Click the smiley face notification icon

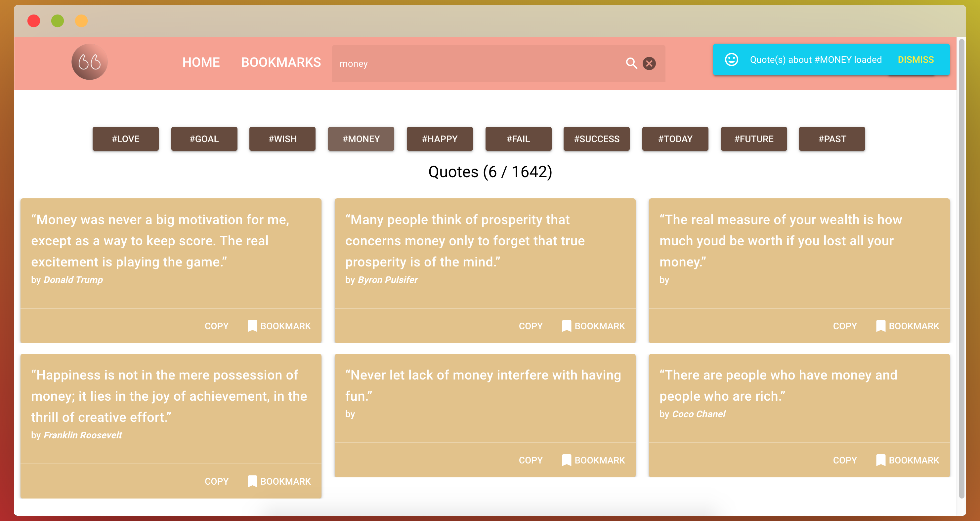click(x=731, y=60)
